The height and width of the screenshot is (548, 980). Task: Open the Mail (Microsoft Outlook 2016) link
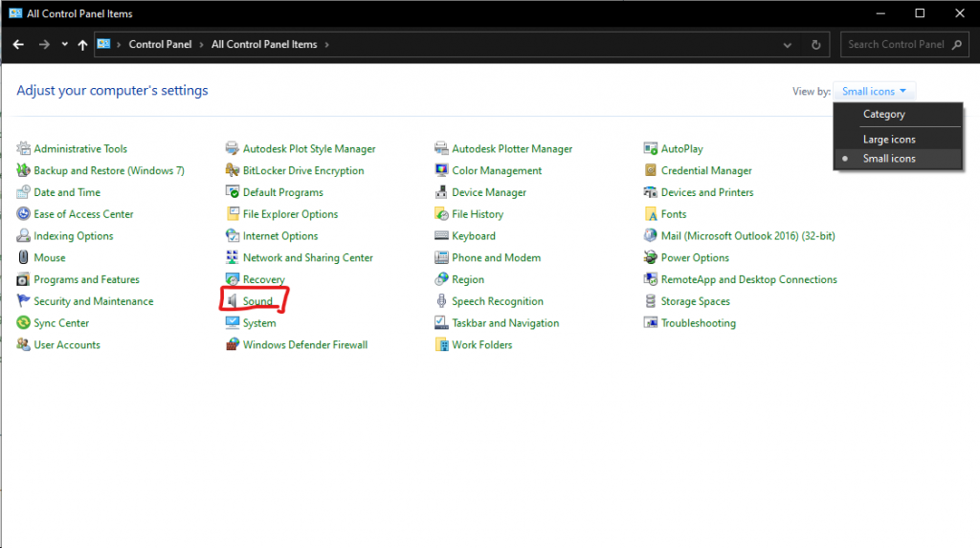click(x=747, y=235)
